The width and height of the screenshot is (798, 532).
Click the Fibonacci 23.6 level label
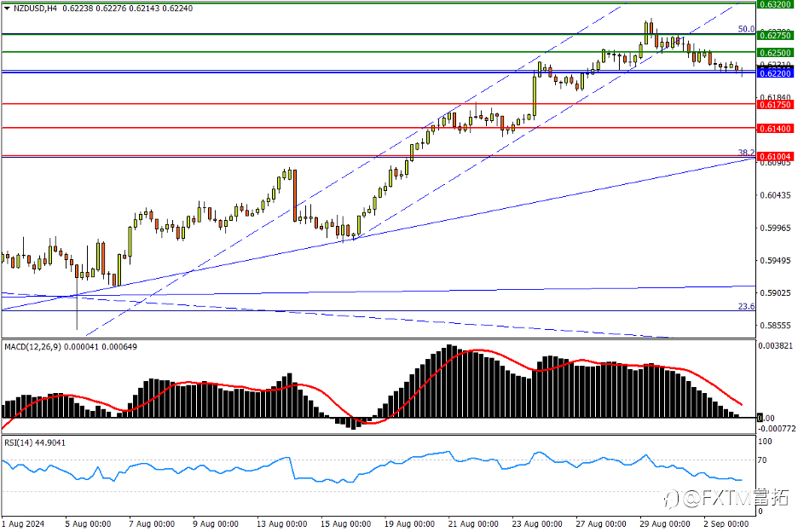(x=746, y=306)
